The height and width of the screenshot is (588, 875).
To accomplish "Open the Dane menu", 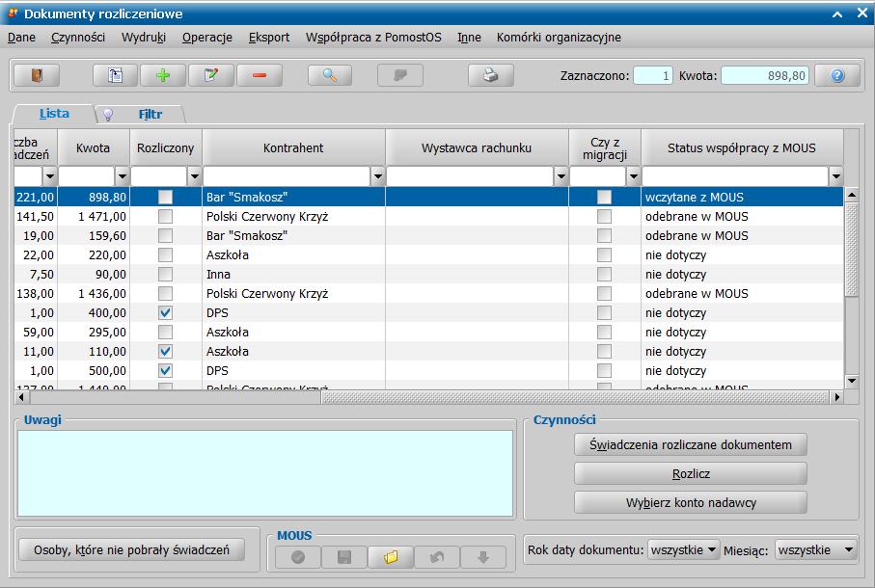I will pyautogui.click(x=22, y=38).
